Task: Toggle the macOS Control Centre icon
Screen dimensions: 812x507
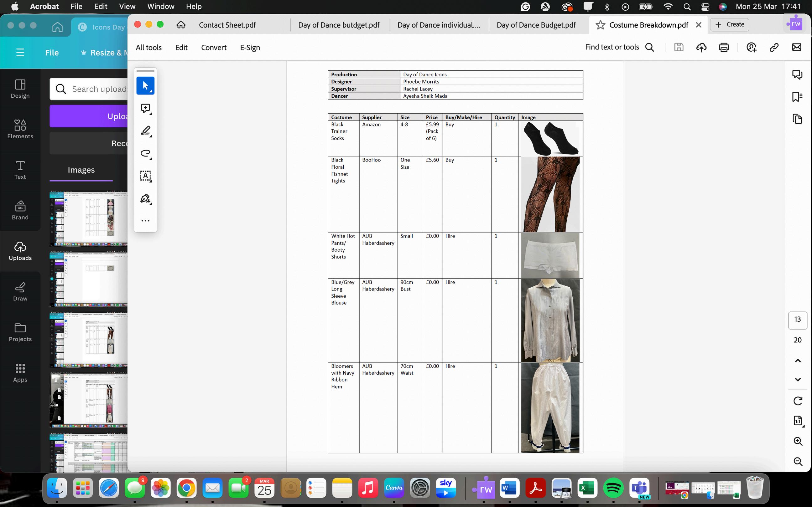Action: [705, 7]
